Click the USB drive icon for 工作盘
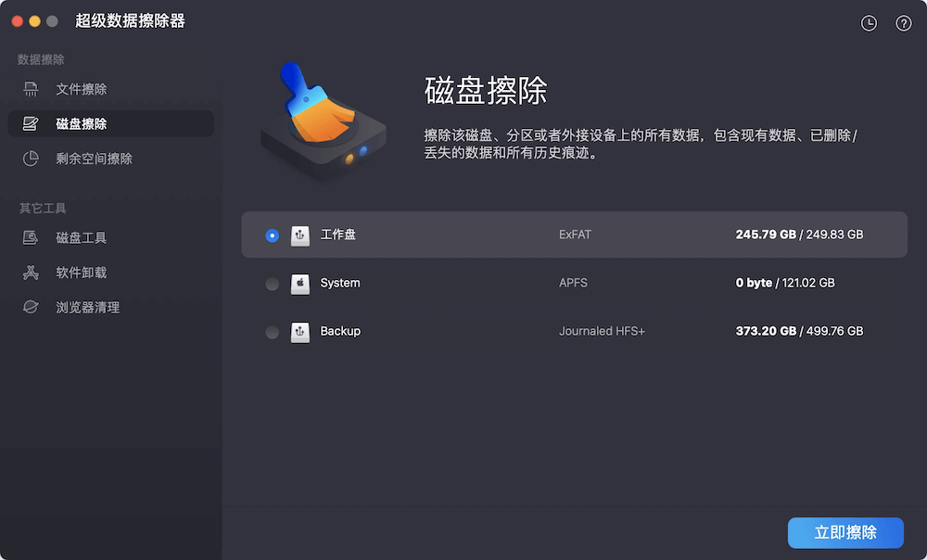Viewport: 927px width, 560px height. [x=299, y=235]
